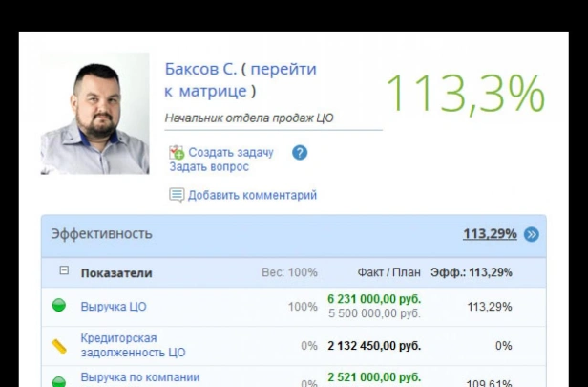The image size is (588, 387).
Task: Open the Баксов С. profile link
Action: (x=200, y=69)
